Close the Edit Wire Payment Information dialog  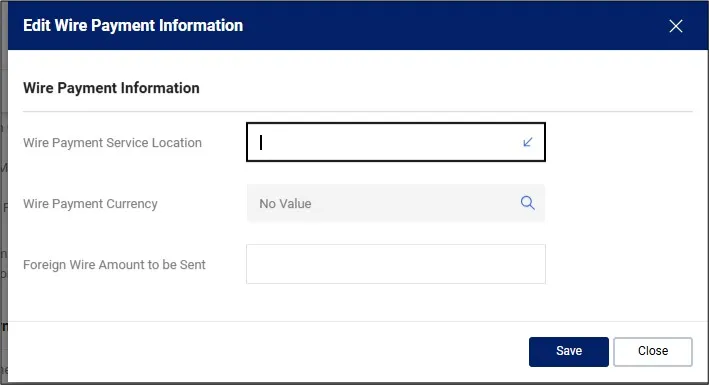(x=676, y=26)
